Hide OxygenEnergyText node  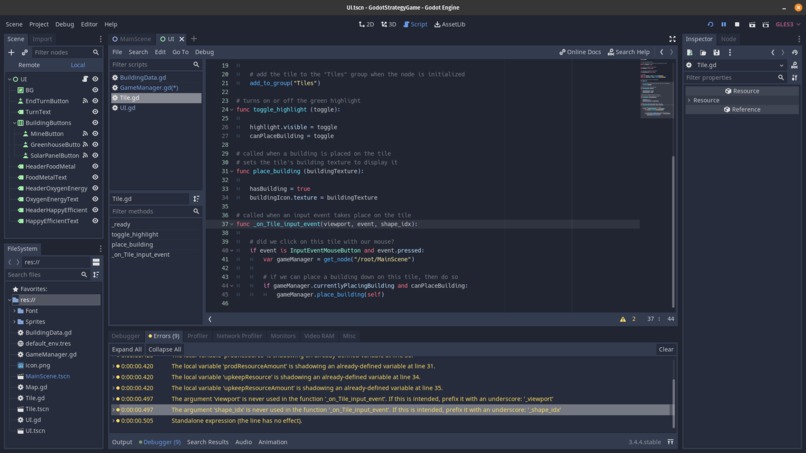(x=95, y=199)
